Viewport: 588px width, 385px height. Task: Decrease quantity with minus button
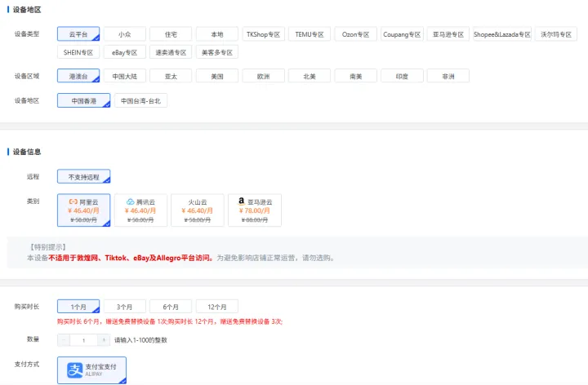click(x=64, y=340)
